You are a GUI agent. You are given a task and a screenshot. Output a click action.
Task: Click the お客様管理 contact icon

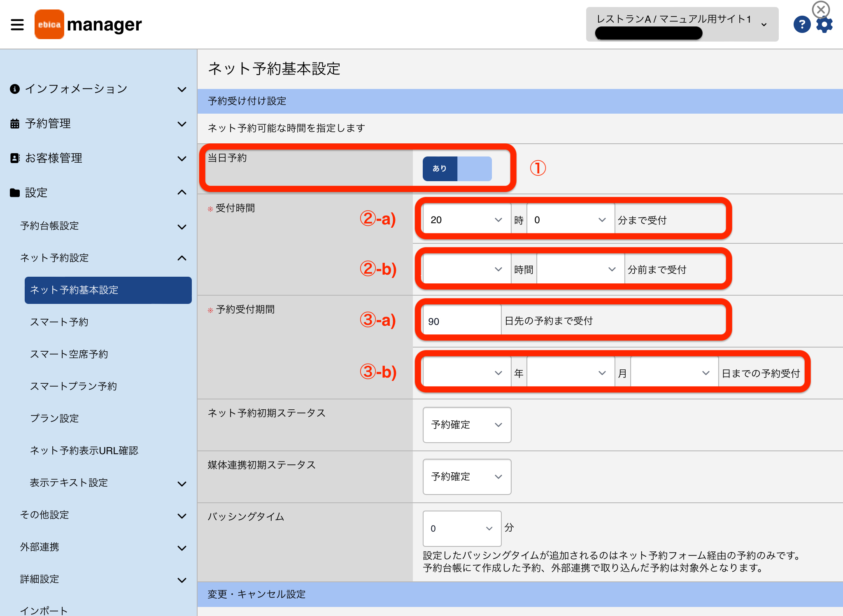point(15,158)
